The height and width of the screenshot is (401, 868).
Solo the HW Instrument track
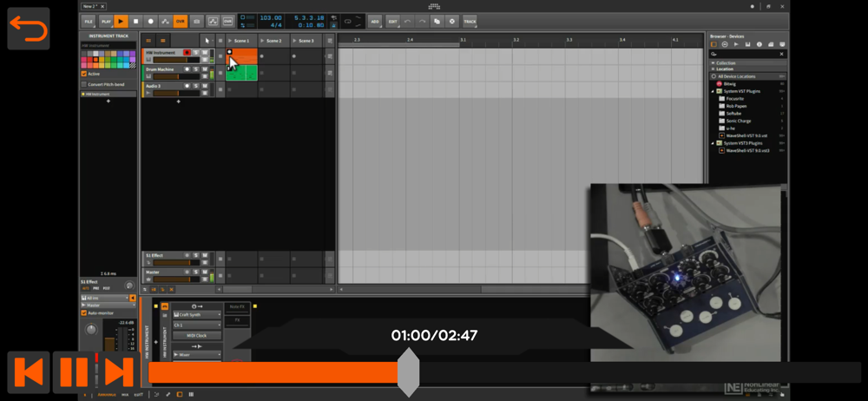click(195, 53)
